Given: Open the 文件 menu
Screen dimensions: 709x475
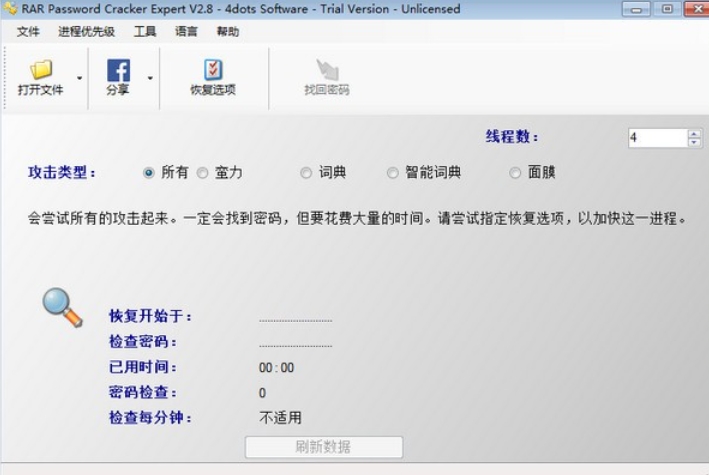Looking at the screenshot, I should (28, 32).
